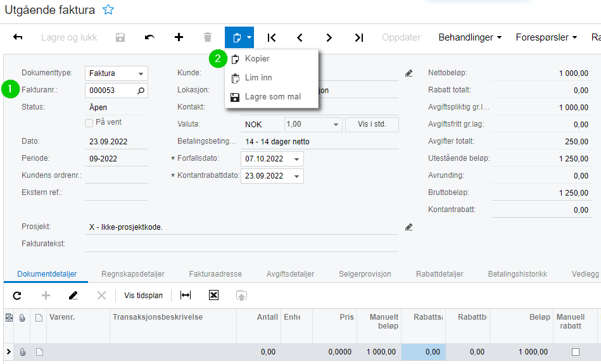Click the Vis tidsplan button
This screenshot has width=601, height=364.
tap(143, 296)
